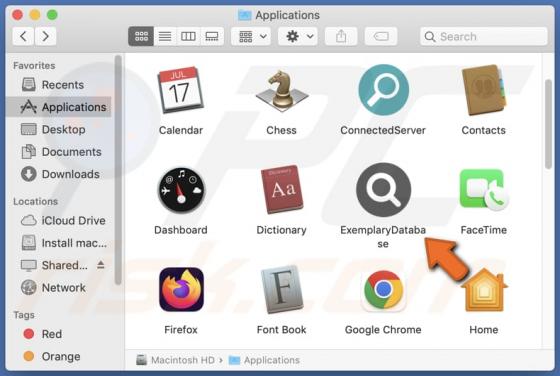
Task: Click the Edit Tags toolbar button
Action: point(381,36)
